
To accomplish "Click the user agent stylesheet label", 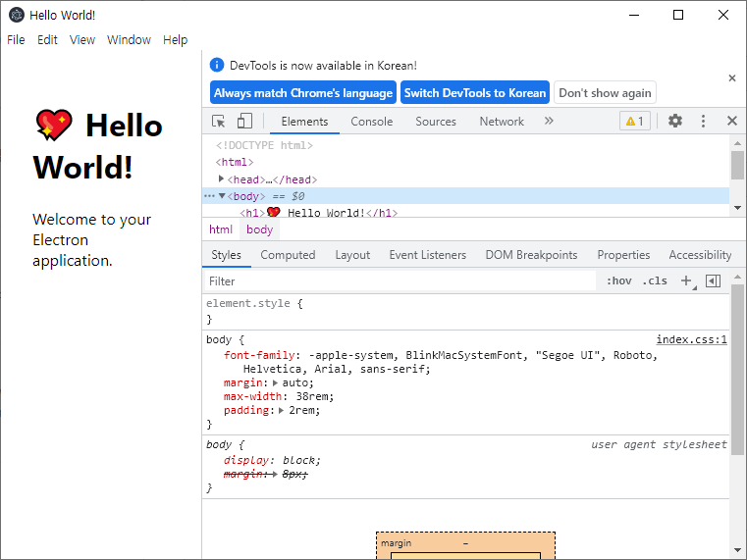I will (x=659, y=444).
